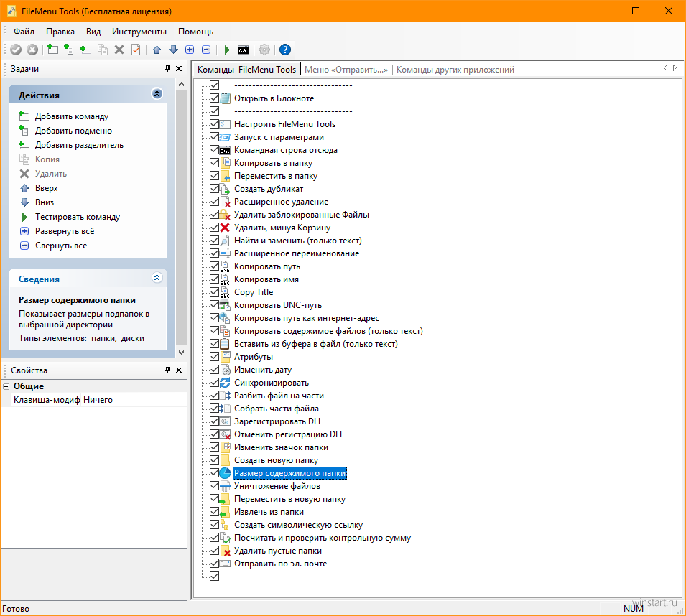The height and width of the screenshot is (616, 686).
Task: Click the pin icon of the Свойства pane
Action: (x=167, y=370)
